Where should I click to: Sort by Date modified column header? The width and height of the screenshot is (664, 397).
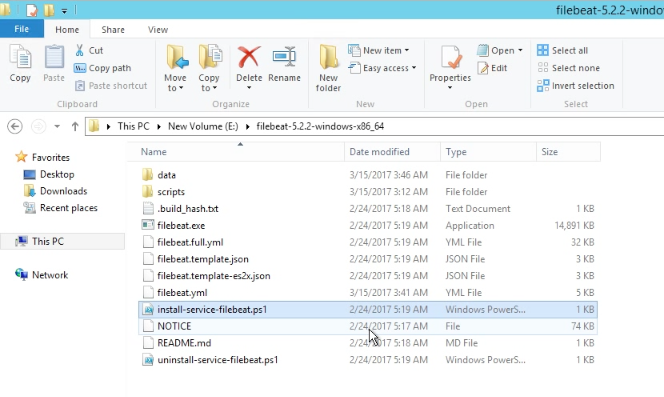(x=392, y=152)
